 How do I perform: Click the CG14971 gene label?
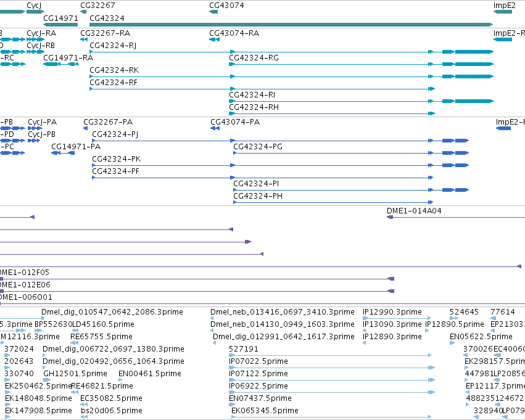pyautogui.click(x=60, y=19)
